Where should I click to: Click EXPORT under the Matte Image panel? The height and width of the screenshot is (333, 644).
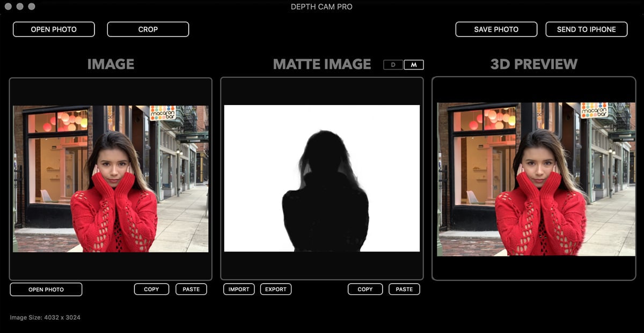(x=276, y=289)
